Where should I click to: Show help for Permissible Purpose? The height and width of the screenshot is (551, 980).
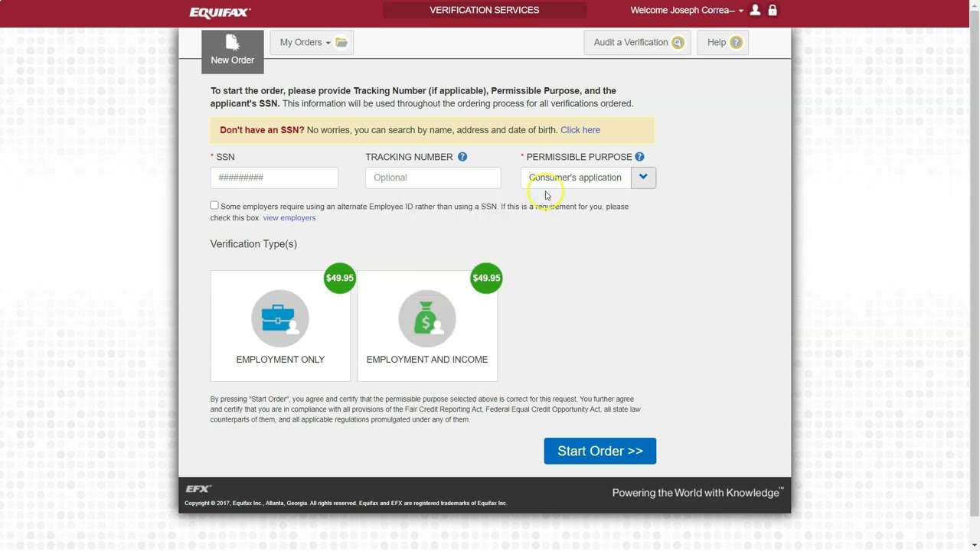click(x=639, y=157)
